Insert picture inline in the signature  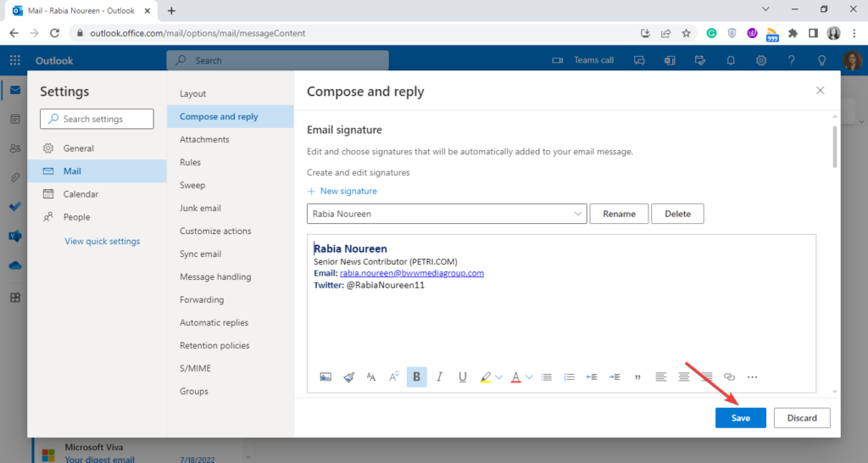click(325, 377)
